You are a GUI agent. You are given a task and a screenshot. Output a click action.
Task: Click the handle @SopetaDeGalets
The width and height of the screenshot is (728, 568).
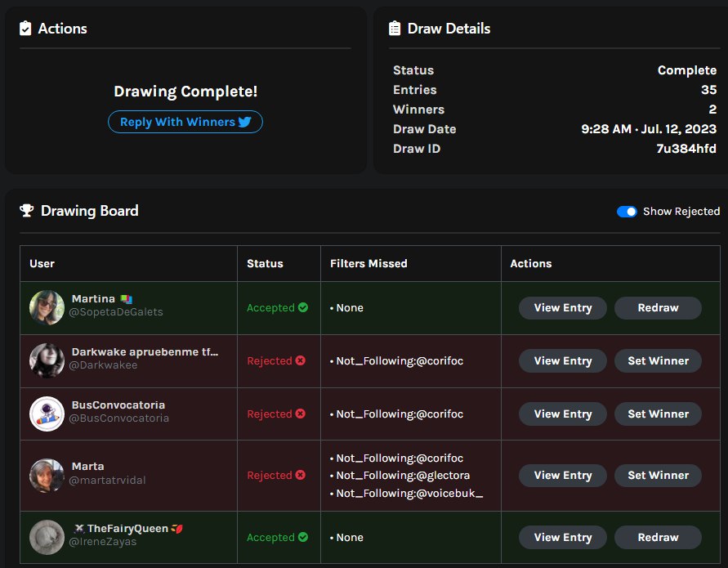pyautogui.click(x=116, y=312)
